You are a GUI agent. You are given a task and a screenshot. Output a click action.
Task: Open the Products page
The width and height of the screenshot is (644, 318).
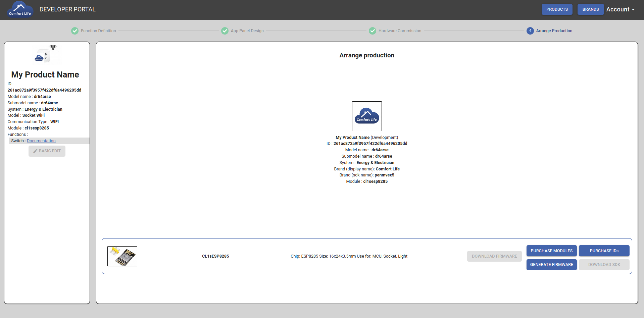pyautogui.click(x=557, y=9)
